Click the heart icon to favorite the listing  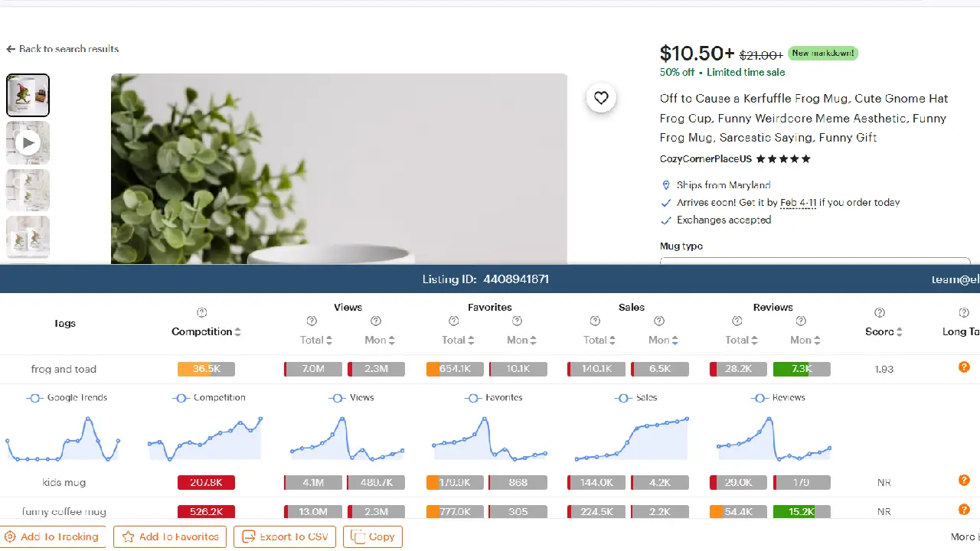[601, 98]
